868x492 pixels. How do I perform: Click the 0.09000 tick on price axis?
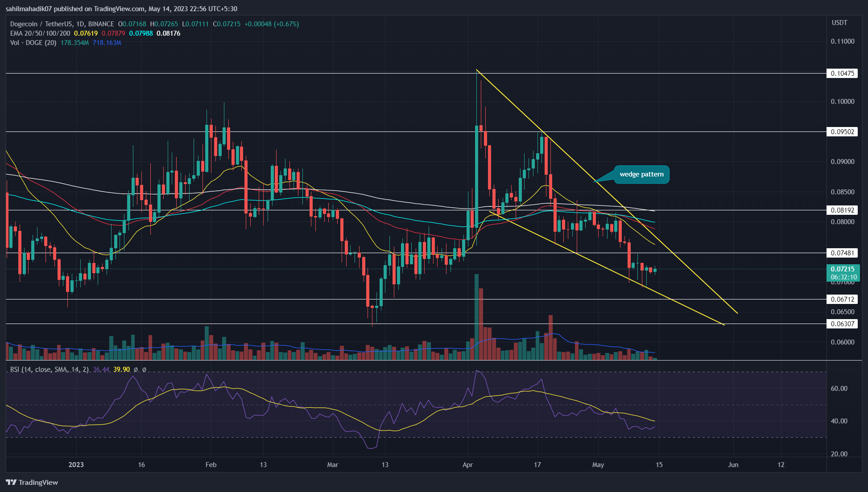tap(843, 162)
